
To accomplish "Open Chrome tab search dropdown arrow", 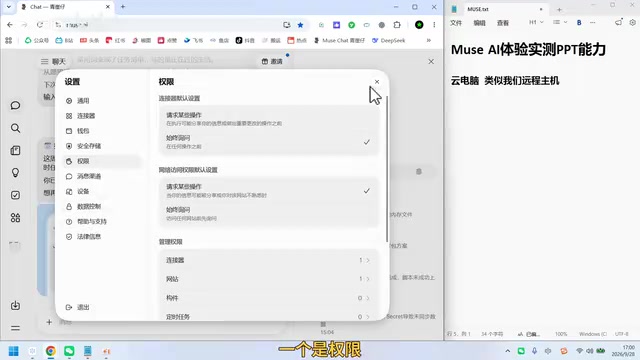I will click(x=9, y=7).
